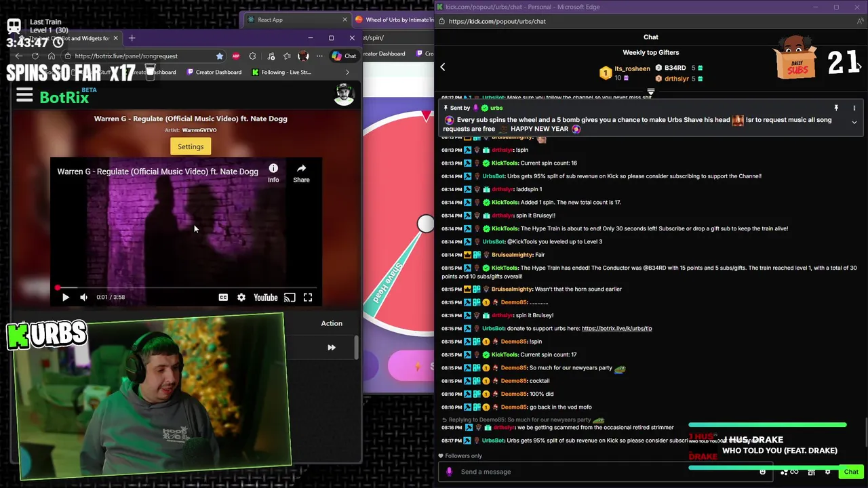Viewport: 868px width, 488px height.
Task: Click Its_rosheen in top gifters
Action: 632,68
